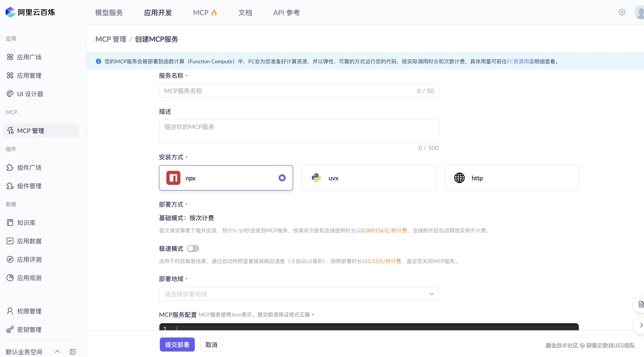Open the API 参考 top menu
Screen dimensions: 644x357
coord(286,12)
